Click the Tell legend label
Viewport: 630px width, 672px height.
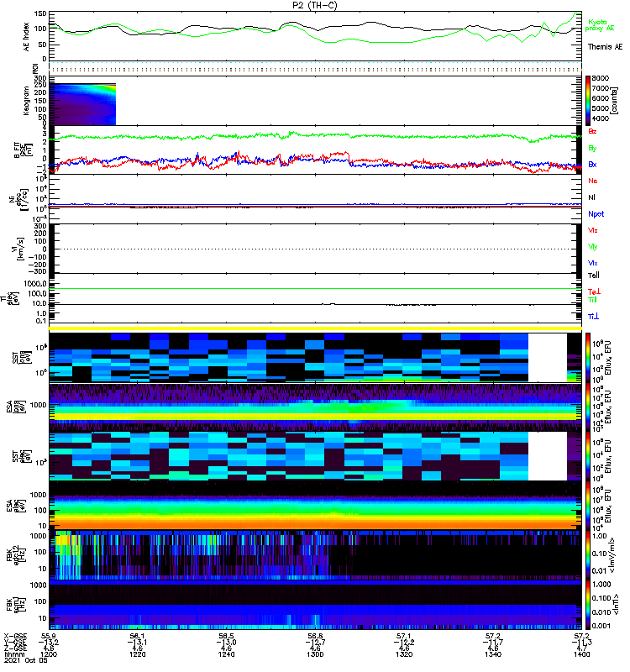point(593,276)
